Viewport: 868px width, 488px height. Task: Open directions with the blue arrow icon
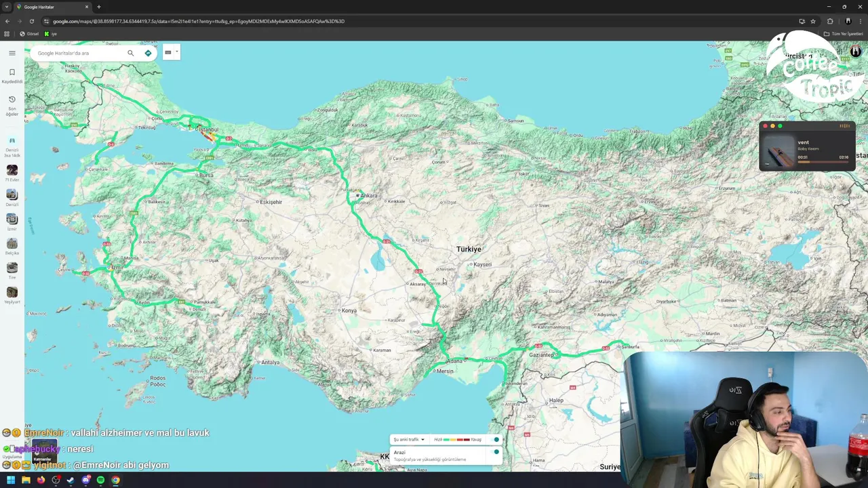click(148, 53)
